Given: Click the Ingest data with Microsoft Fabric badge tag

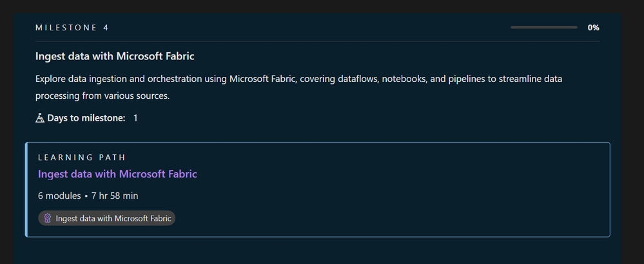Looking at the screenshot, I should point(107,219).
